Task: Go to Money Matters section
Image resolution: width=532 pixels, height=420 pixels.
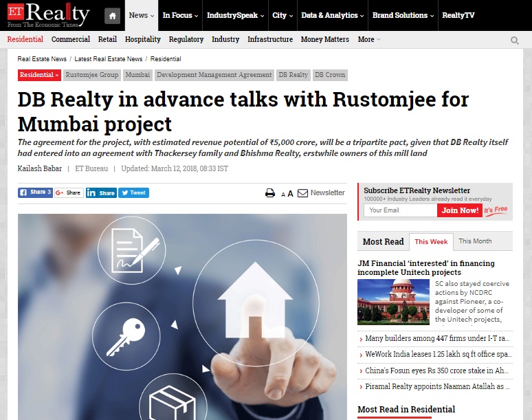Action: [x=325, y=39]
